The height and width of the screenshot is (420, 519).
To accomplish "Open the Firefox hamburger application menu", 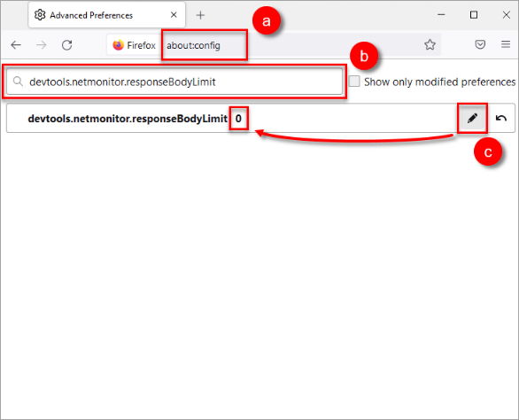I will pyautogui.click(x=506, y=44).
